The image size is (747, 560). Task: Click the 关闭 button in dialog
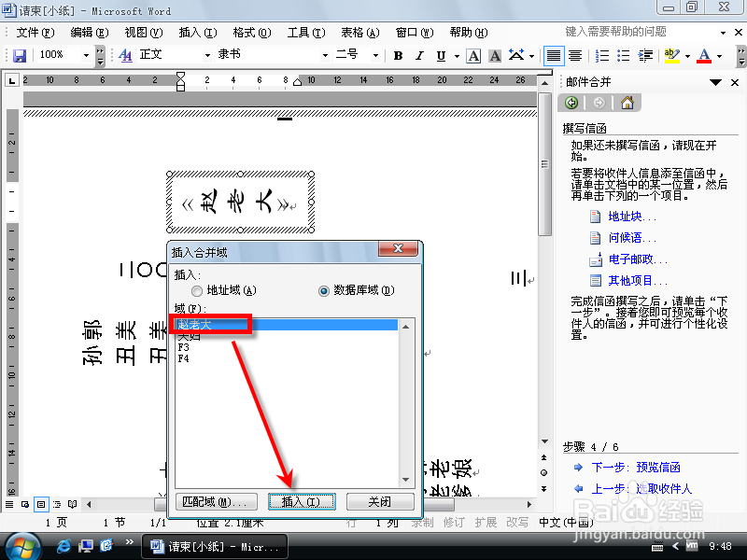(x=380, y=501)
